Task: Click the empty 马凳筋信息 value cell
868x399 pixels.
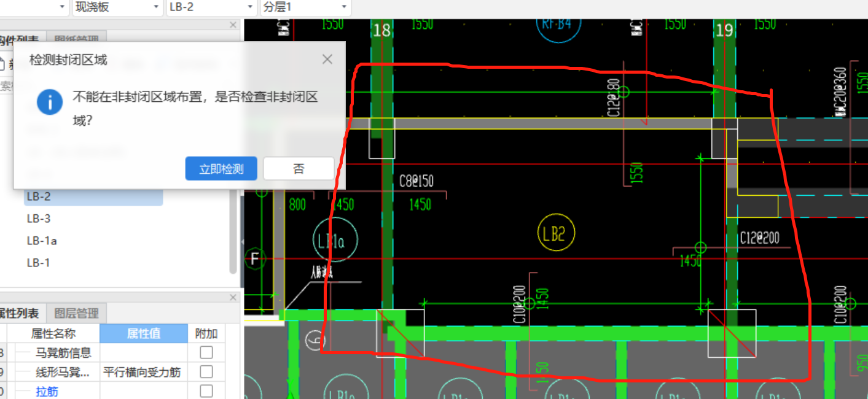Action: (144, 352)
